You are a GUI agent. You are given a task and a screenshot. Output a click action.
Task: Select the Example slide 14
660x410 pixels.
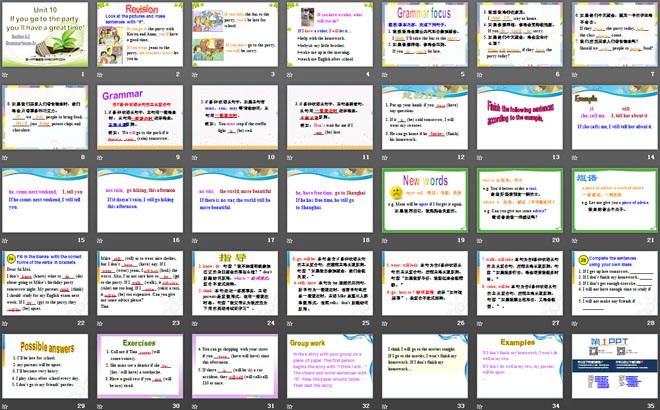click(615, 117)
